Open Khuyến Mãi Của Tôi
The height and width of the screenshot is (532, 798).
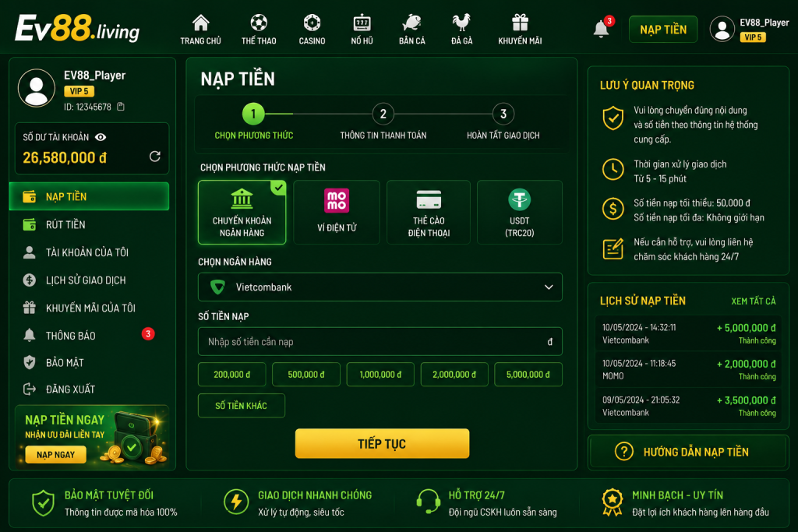click(89, 308)
